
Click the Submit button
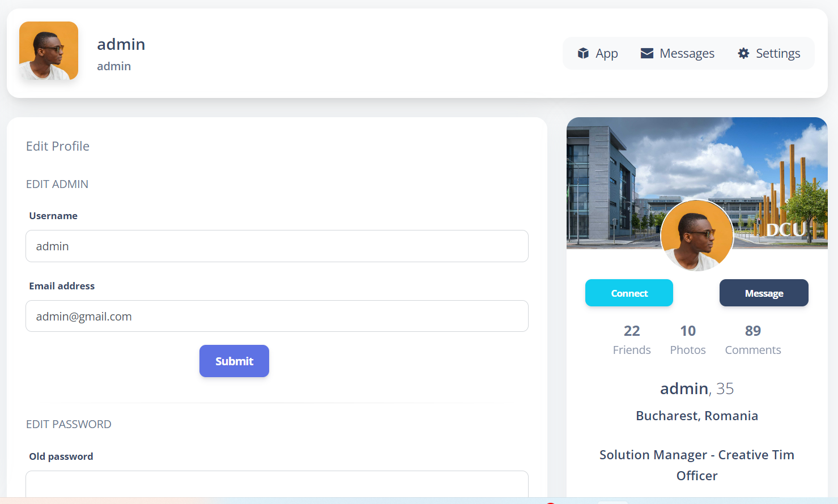[234, 361]
